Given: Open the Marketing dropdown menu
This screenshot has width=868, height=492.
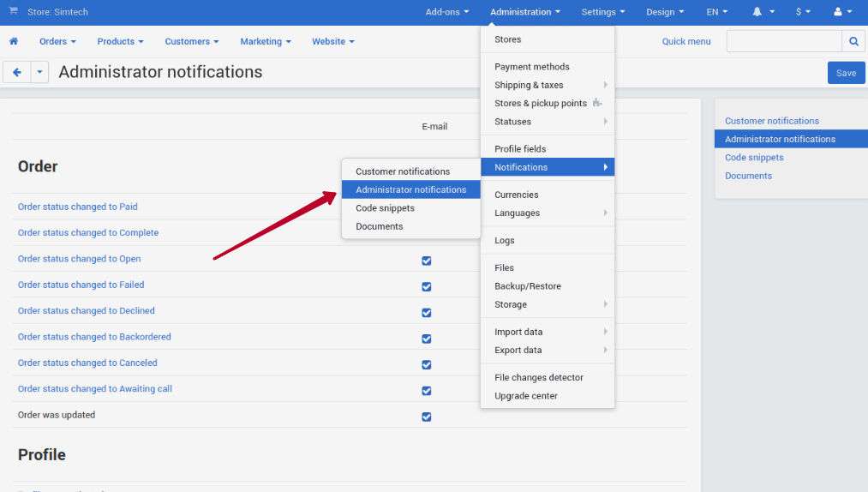Looking at the screenshot, I should [265, 41].
